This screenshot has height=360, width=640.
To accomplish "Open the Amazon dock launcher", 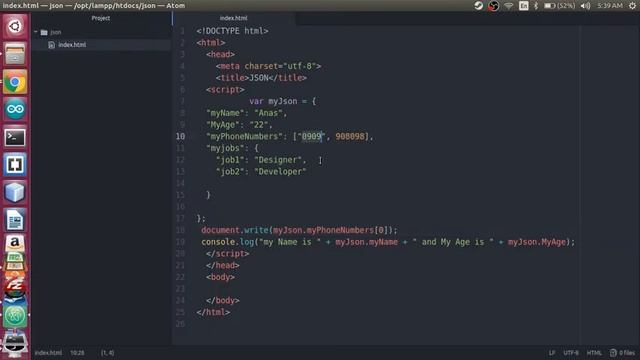I will coord(15,243).
